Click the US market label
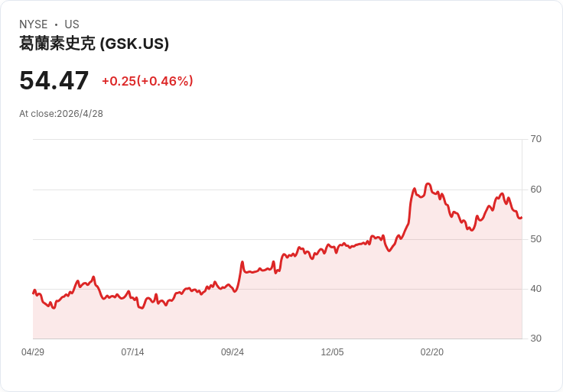563x392 pixels. coord(72,24)
